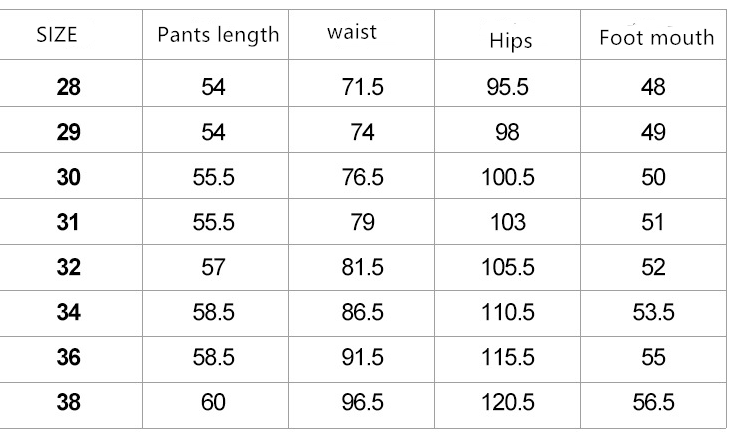Select the hips value 100.5
This screenshot has width=744, height=432.
coord(508,177)
